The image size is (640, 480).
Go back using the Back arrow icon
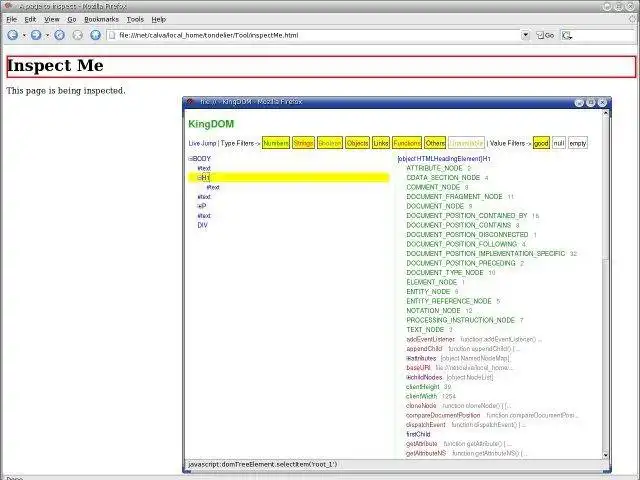point(13,35)
